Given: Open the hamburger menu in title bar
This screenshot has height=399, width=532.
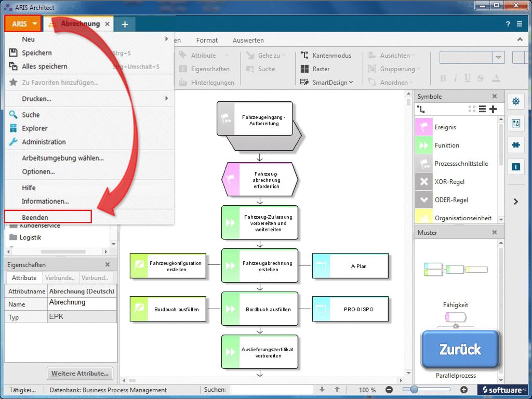Looking at the screenshot, I should (520, 24).
